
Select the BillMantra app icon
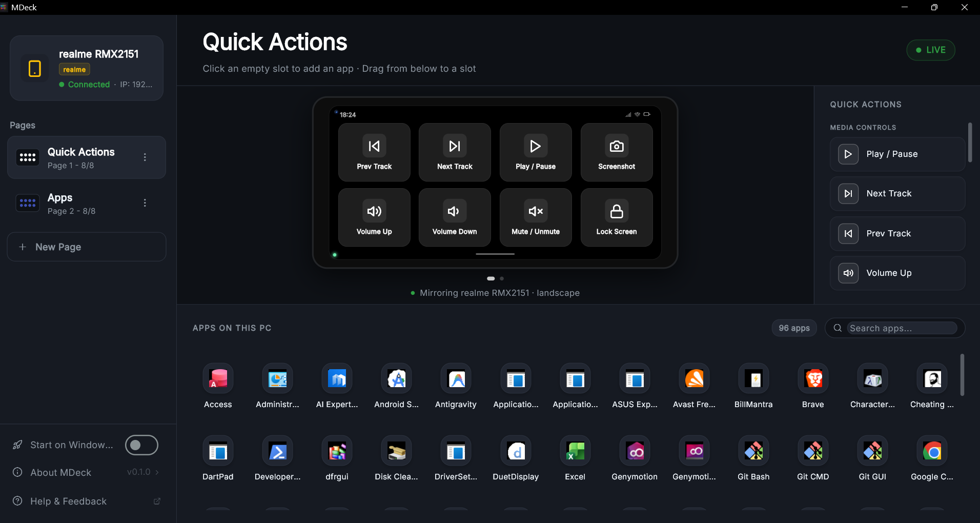753,379
